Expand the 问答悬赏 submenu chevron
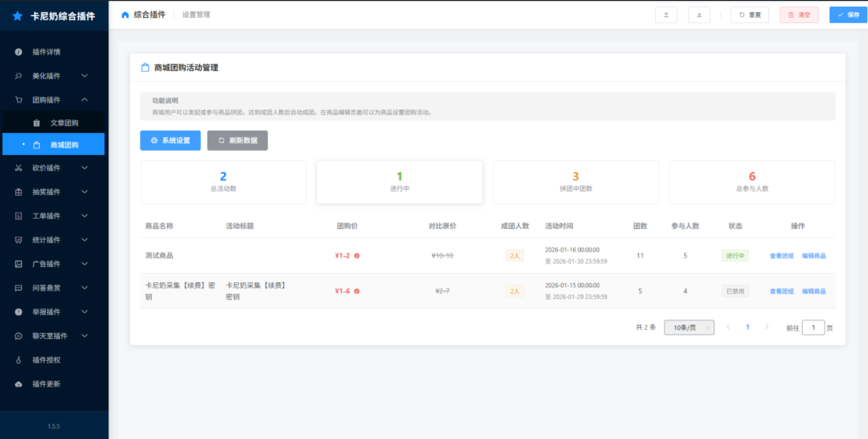Screen dimensions: 868x439 [85, 288]
